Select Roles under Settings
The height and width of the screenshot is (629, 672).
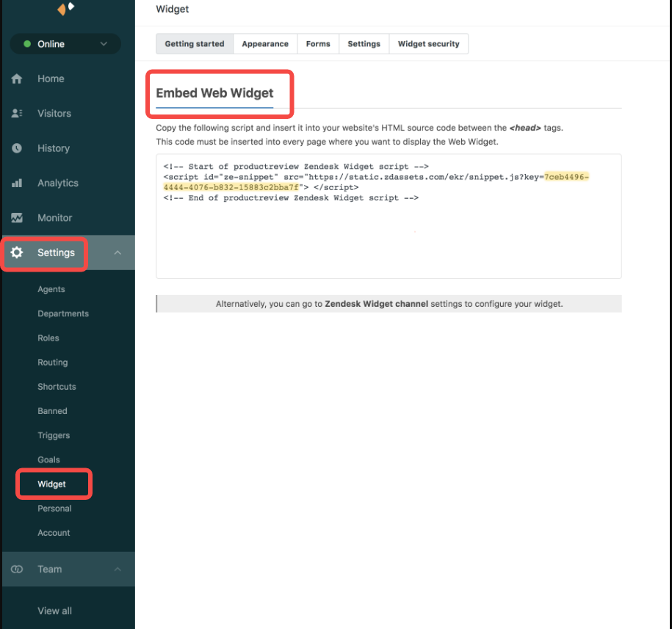point(48,338)
